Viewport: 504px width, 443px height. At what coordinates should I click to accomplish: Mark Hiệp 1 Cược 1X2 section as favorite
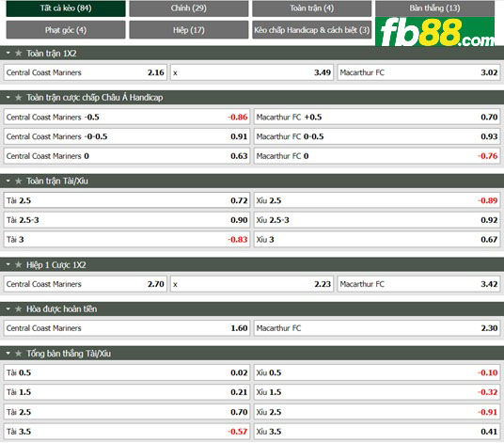(18, 264)
